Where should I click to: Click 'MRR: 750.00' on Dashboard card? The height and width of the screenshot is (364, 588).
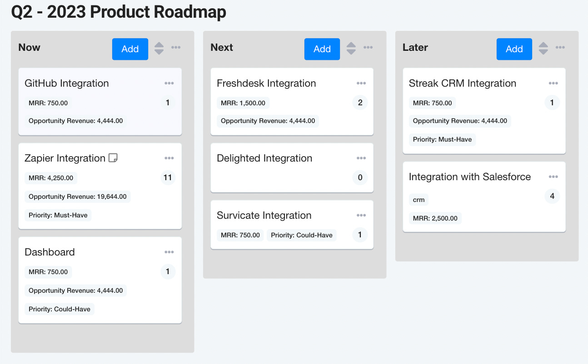[x=48, y=272]
